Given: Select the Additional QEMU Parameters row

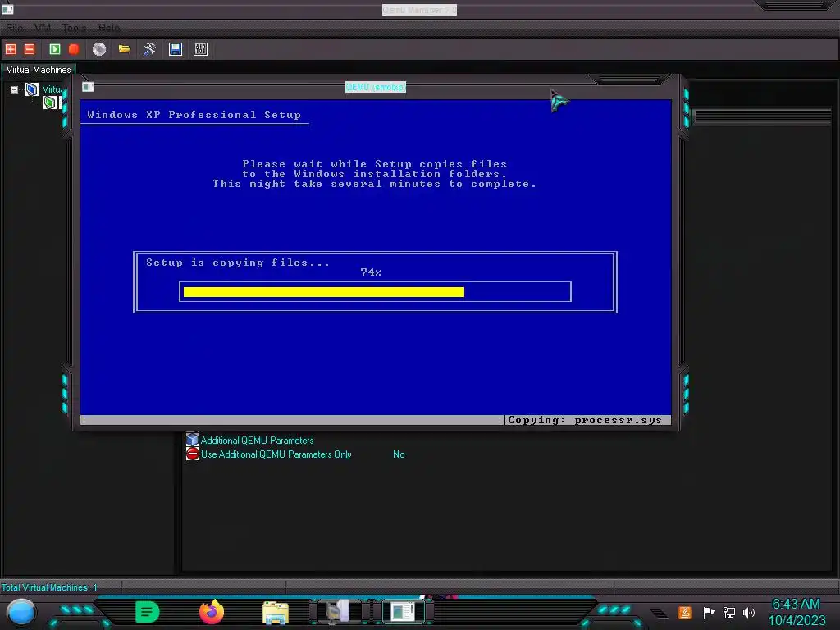Looking at the screenshot, I should point(257,441).
